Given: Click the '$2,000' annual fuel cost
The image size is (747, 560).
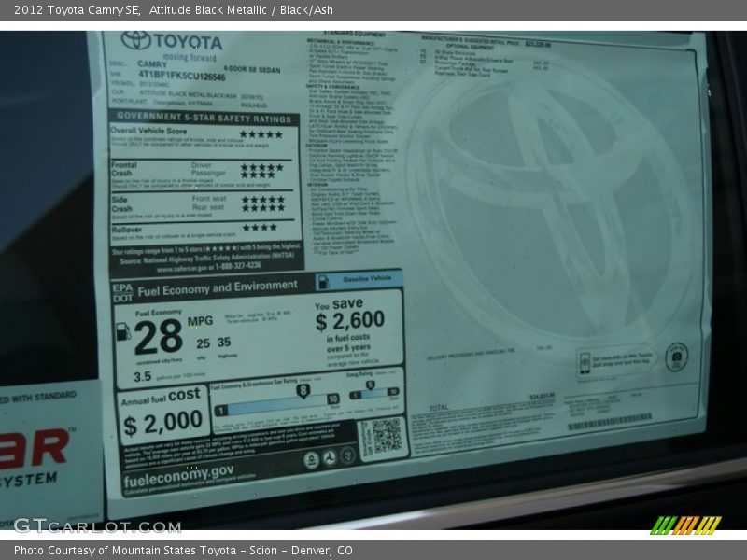Looking at the screenshot, I should pos(162,423).
